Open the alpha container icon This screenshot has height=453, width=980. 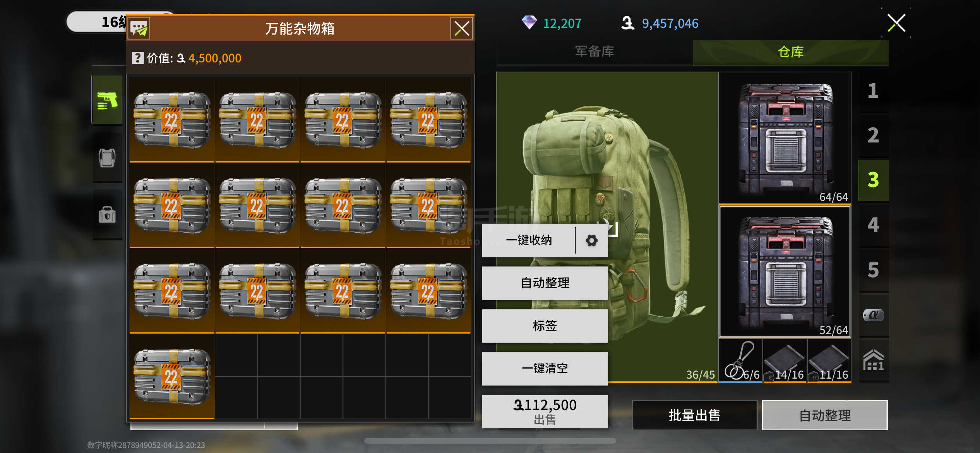874,315
